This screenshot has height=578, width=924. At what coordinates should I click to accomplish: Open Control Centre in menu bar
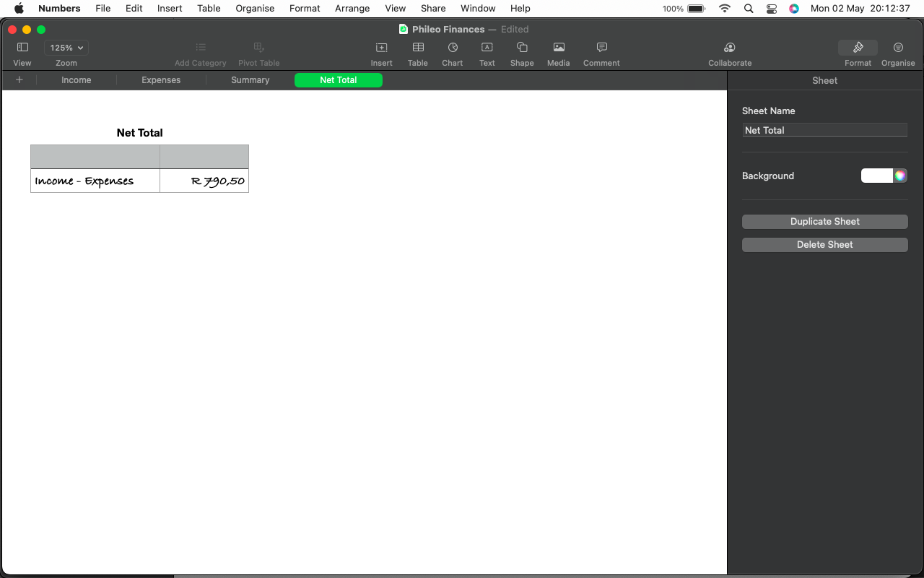772,9
